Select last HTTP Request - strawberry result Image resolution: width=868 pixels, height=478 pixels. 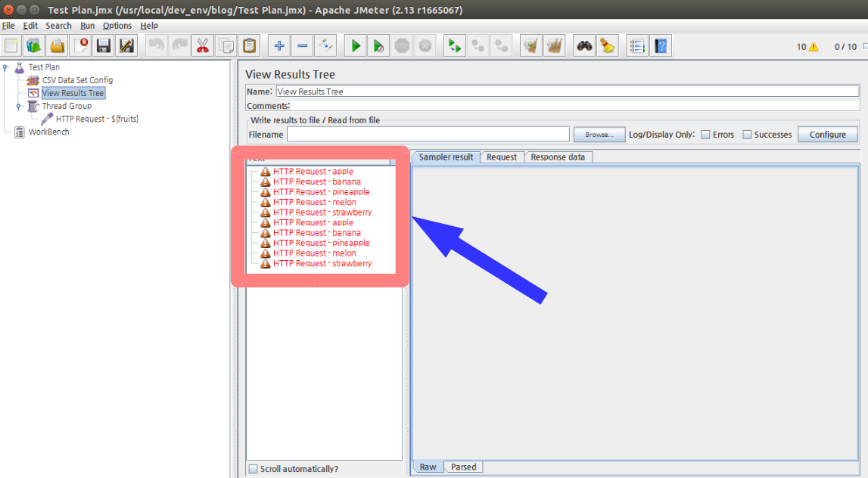[x=322, y=263]
